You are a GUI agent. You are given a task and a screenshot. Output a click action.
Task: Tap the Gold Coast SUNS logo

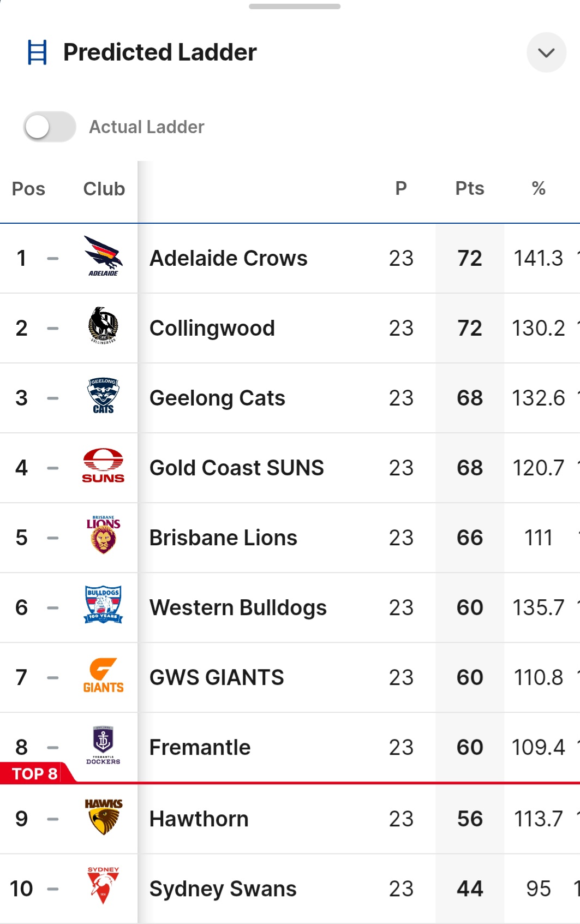(103, 466)
